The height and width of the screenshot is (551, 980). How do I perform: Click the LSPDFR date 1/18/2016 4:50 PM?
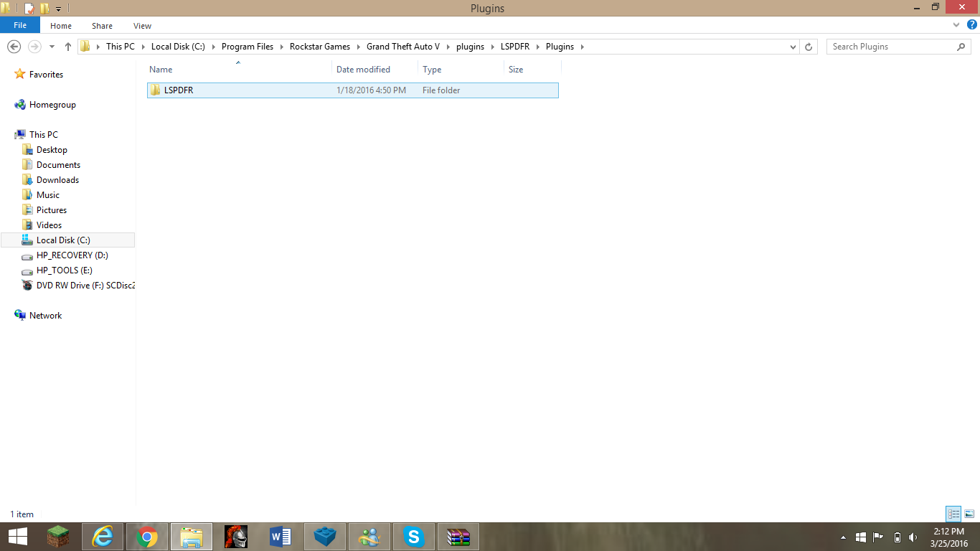point(371,90)
